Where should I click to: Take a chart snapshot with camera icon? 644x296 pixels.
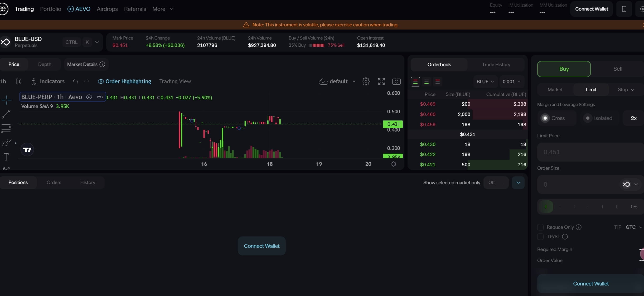(x=396, y=81)
